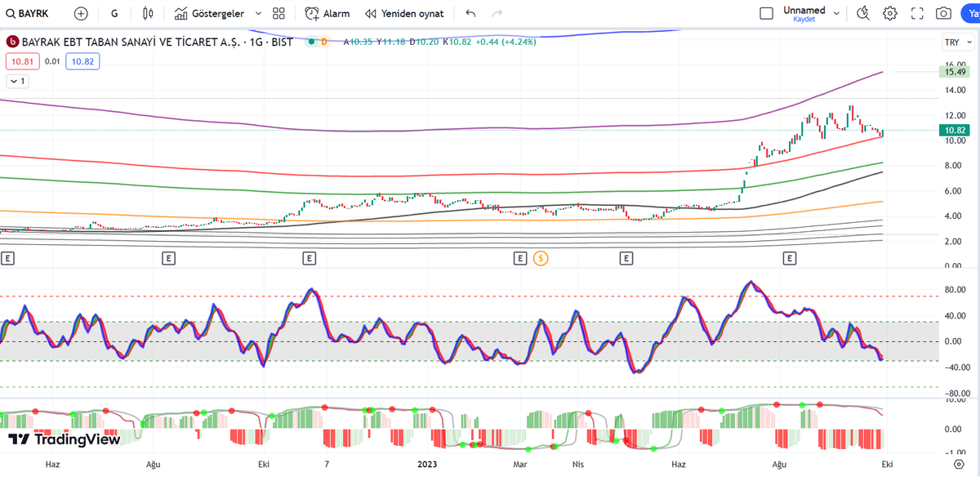Viewport: 980px width, 490px height.
Task: Open the E earnings marker below Ağu 2023 candles
Action: pyautogui.click(x=790, y=258)
